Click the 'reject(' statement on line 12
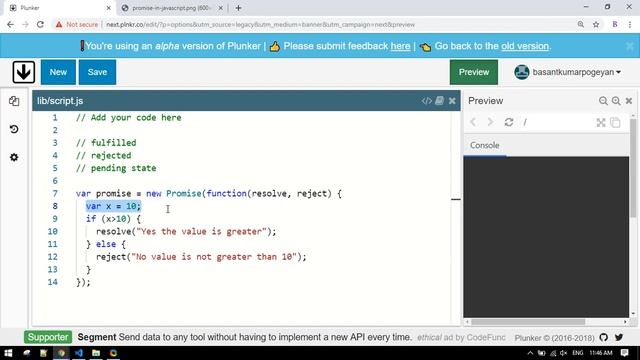Viewport: 640px width, 360px height. click(201, 257)
